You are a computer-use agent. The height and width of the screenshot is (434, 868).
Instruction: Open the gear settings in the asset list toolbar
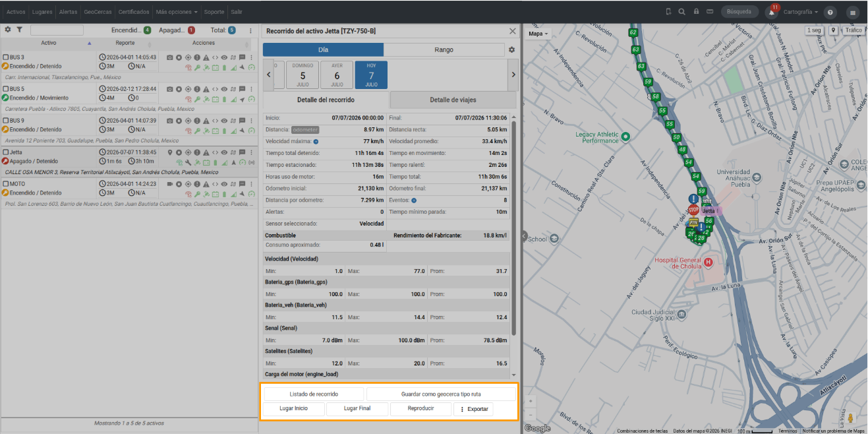pos(8,30)
